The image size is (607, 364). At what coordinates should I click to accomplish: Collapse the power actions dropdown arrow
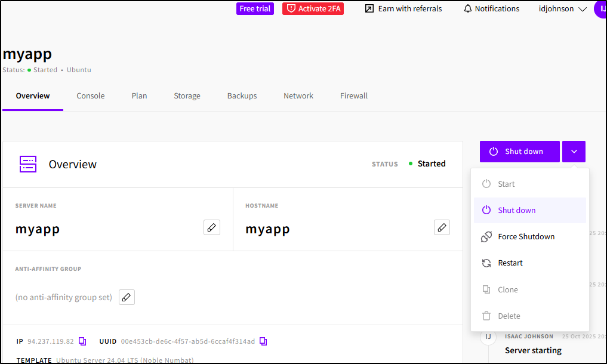(574, 152)
